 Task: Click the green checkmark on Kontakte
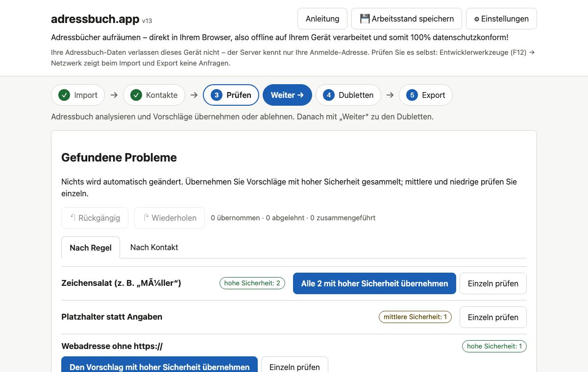tap(136, 95)
